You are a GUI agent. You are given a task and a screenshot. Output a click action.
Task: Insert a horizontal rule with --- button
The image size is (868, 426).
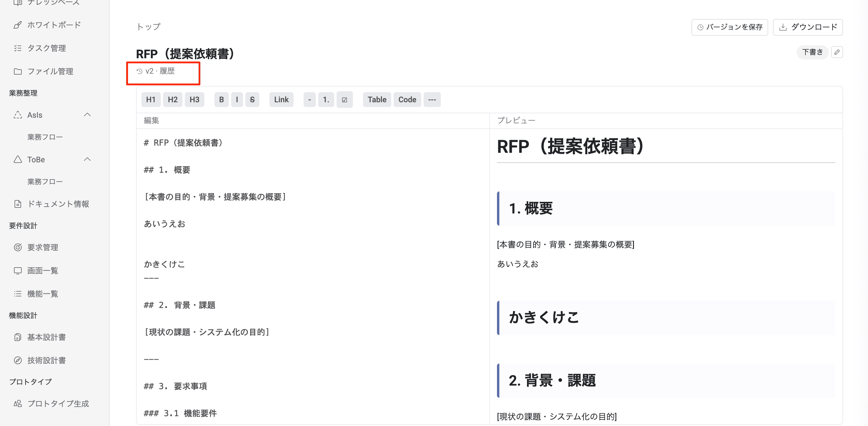[432, 100]
